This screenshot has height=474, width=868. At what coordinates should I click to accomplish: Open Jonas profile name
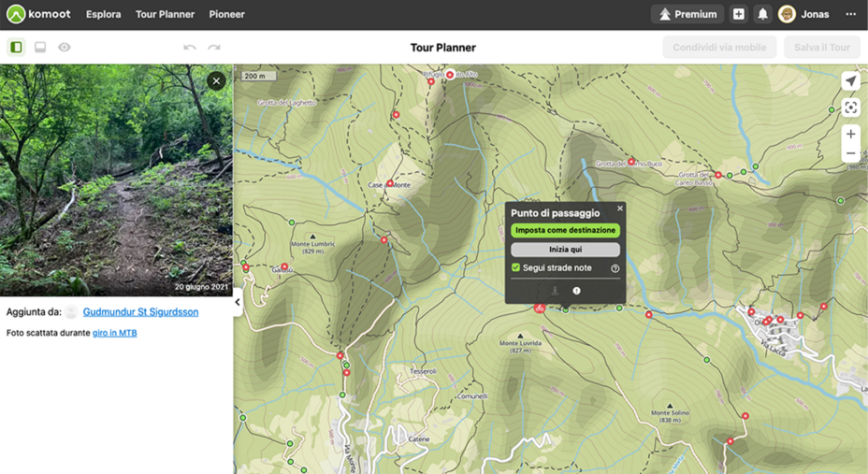(815, 14)
